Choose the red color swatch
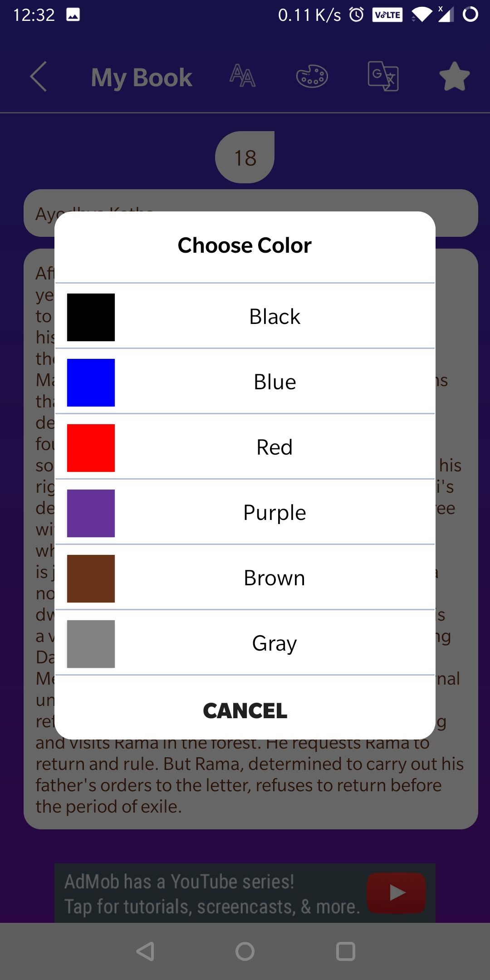 (x=91, y=448)
